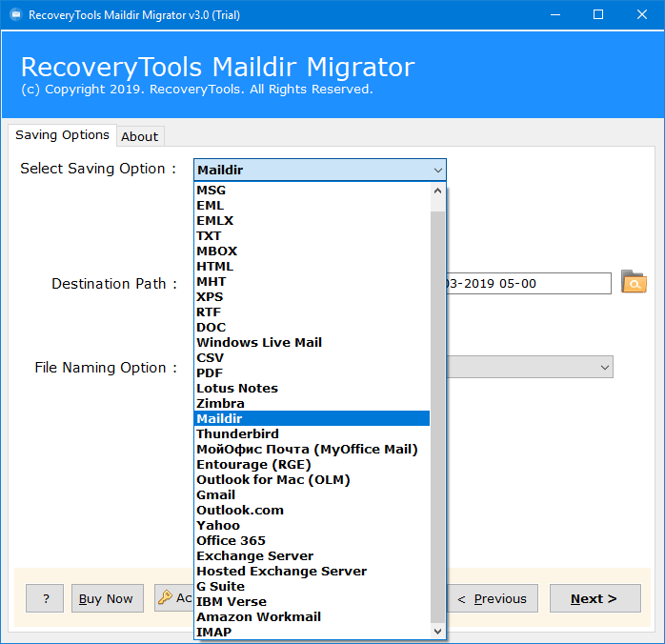The image size is (665, 644).
Task: Switch to the About tab
Action: pyautogui.click(x=139, y=136)
